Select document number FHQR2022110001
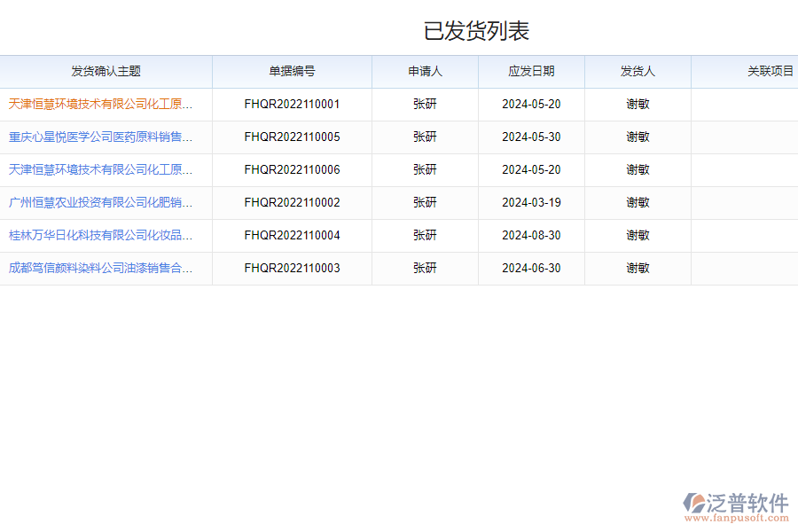 [x=292, y=104]
